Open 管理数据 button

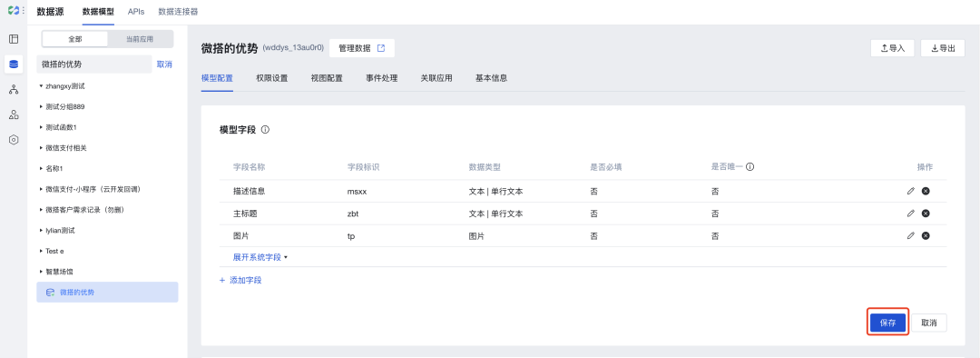362,48
